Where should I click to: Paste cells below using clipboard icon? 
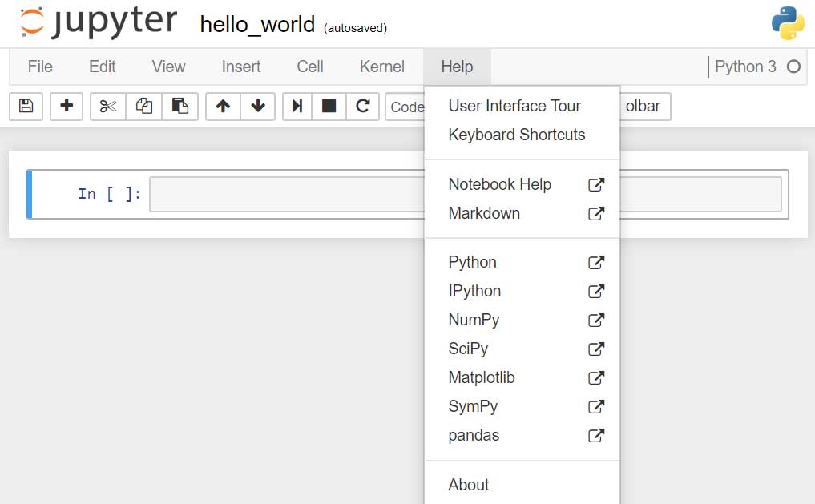[x=180, y=107]
